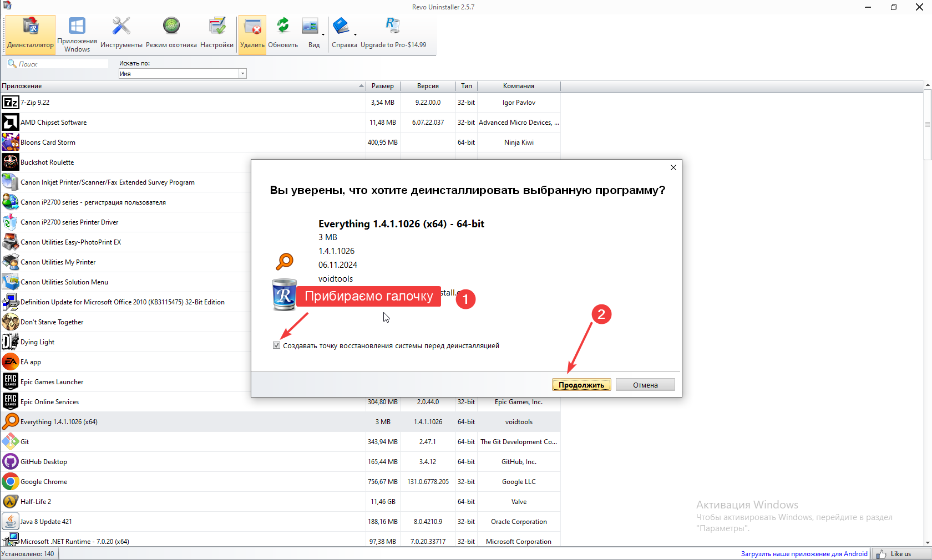Click the Продолжить button
932x560 pixels.
[581, 385]
